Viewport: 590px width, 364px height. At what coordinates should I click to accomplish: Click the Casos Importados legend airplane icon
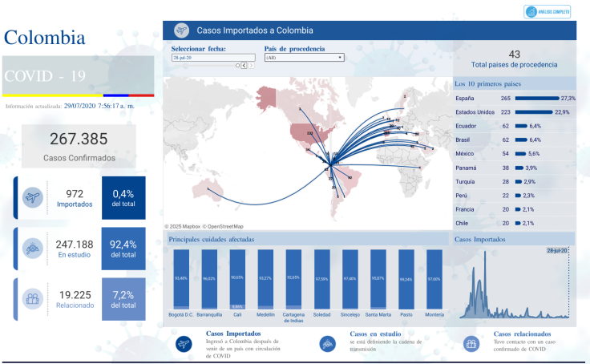click(184, 342)
